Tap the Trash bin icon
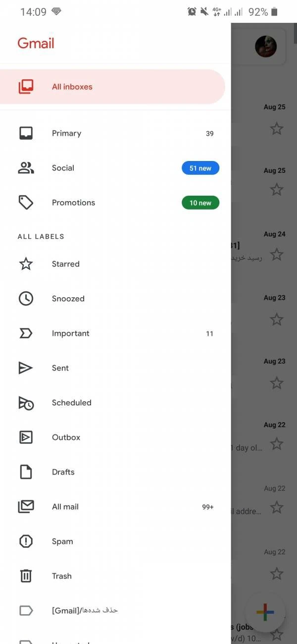The width and height of the screenshot is (297, 644). (26, 576)
